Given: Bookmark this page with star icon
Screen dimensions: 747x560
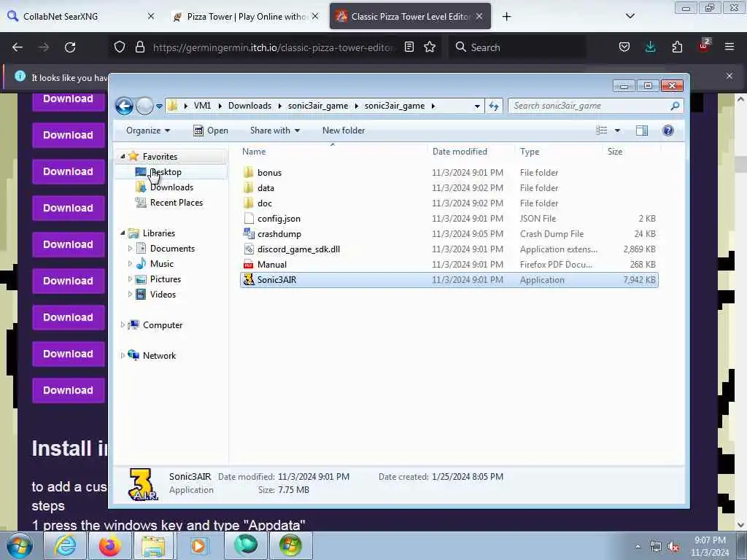Looking at the screenshot, I should click(430, 47).
